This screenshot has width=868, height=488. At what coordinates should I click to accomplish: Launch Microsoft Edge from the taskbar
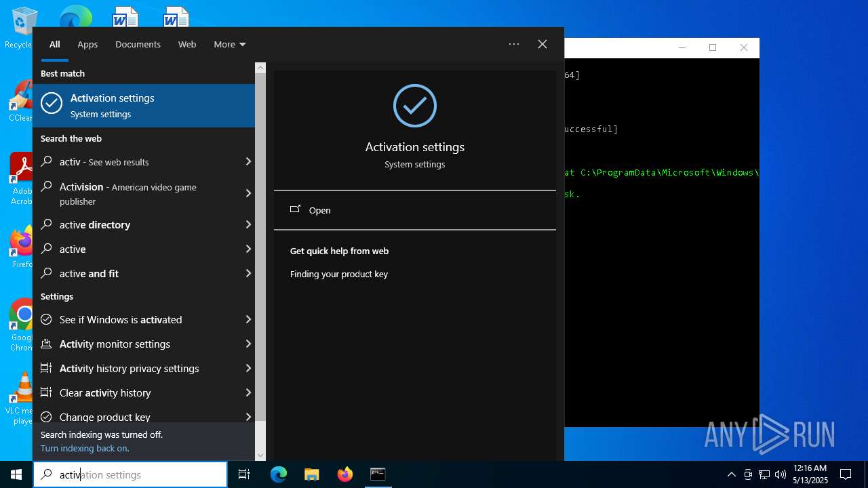(279, 474)
